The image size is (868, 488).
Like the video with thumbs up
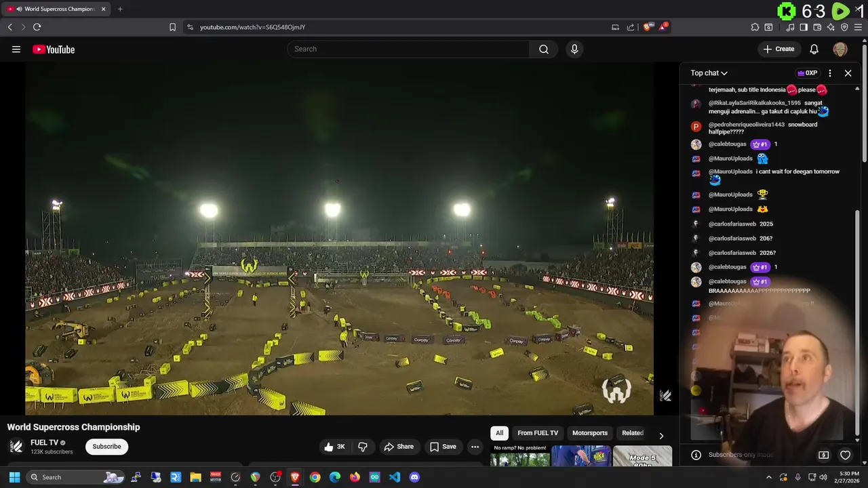tap(335, 447)
